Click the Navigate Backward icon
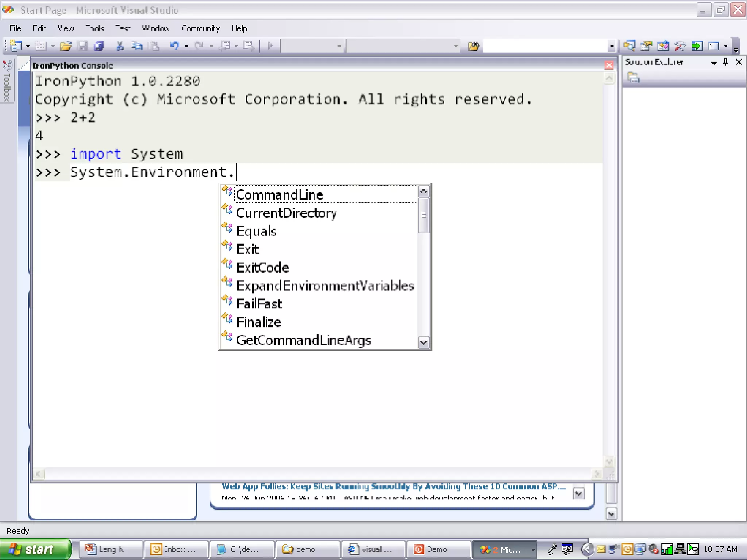This screenshot has height=560, width=747. [x=225, y=46]
